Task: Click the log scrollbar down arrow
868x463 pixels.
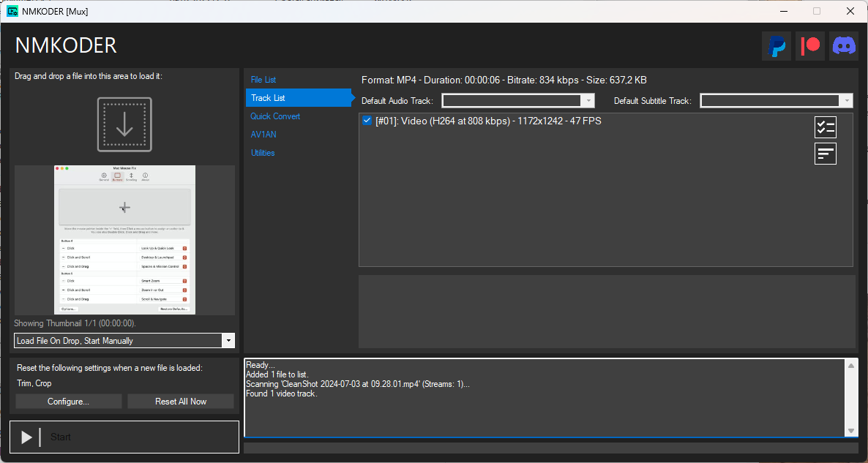Action: click(851, 431)
